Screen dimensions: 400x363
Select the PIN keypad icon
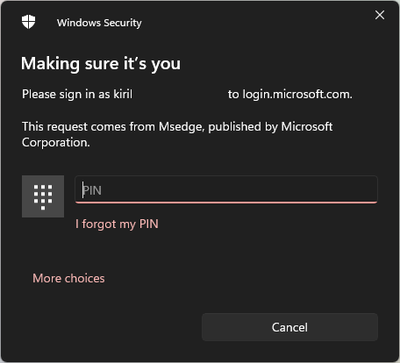click(43, 196)
